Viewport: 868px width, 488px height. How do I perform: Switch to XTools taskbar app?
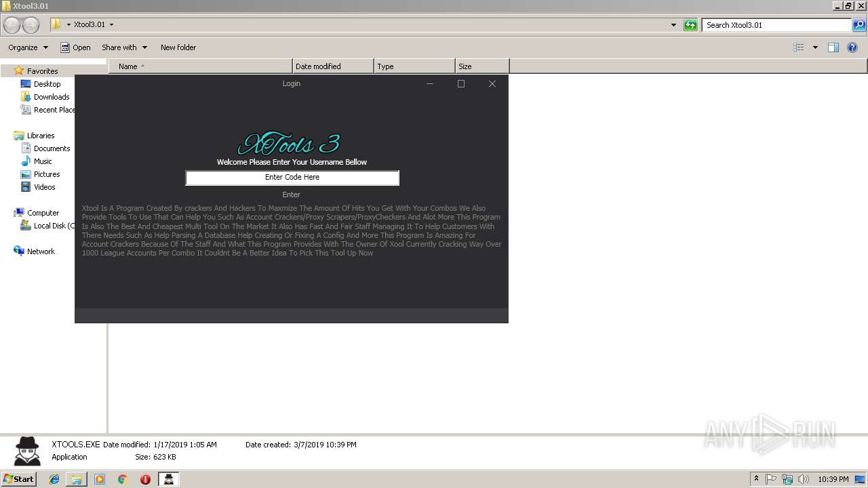(168, 479)
